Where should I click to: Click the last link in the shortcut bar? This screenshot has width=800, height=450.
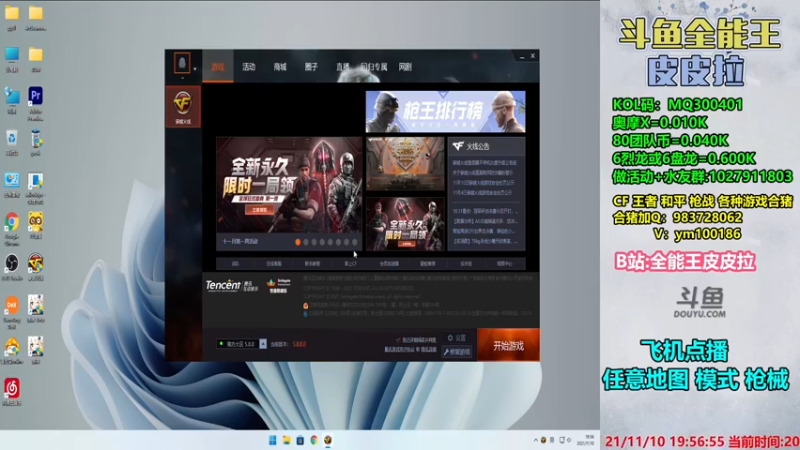click(x=505, y=264)
